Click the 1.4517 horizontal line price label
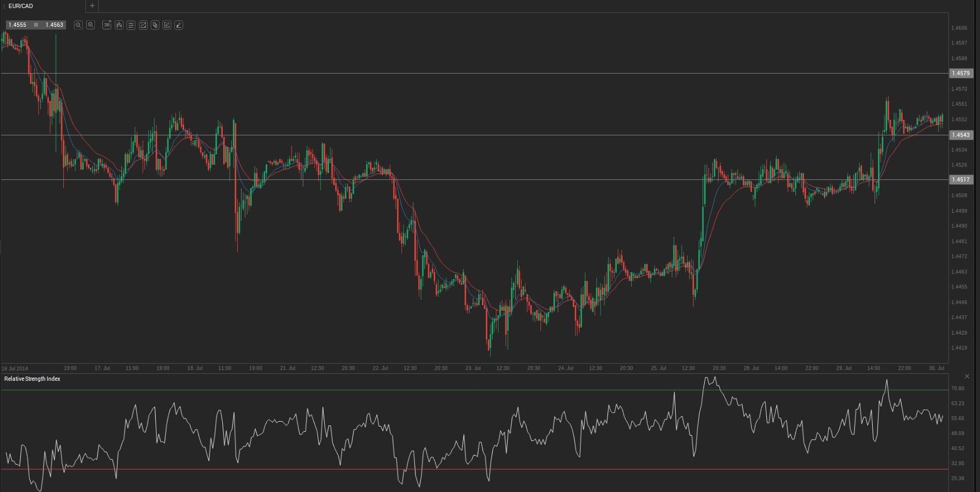This screenshot has height=492, width=980. pyautogui.click(x=961, y=179)
